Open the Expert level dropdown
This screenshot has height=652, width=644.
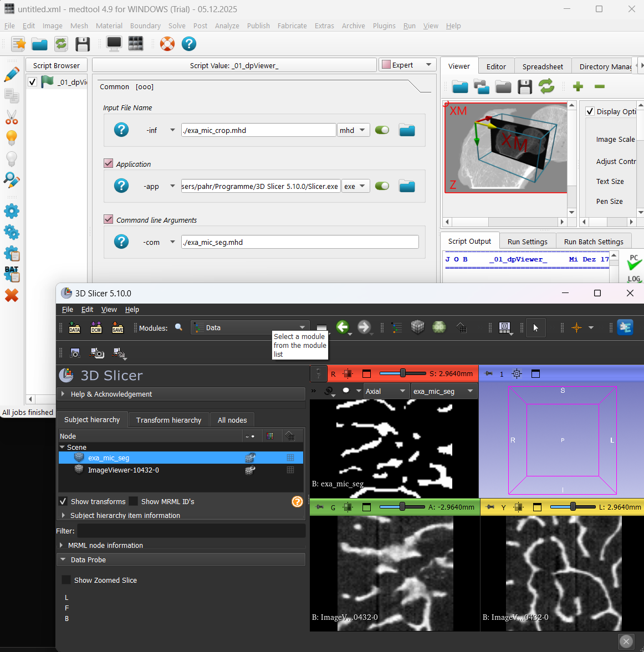(407, 65)
